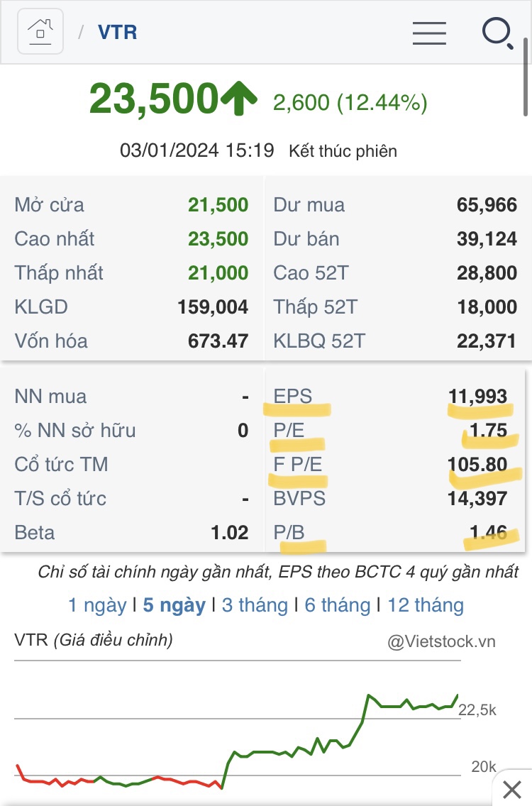Open the hamburger navigation menu

click(429, 33)
